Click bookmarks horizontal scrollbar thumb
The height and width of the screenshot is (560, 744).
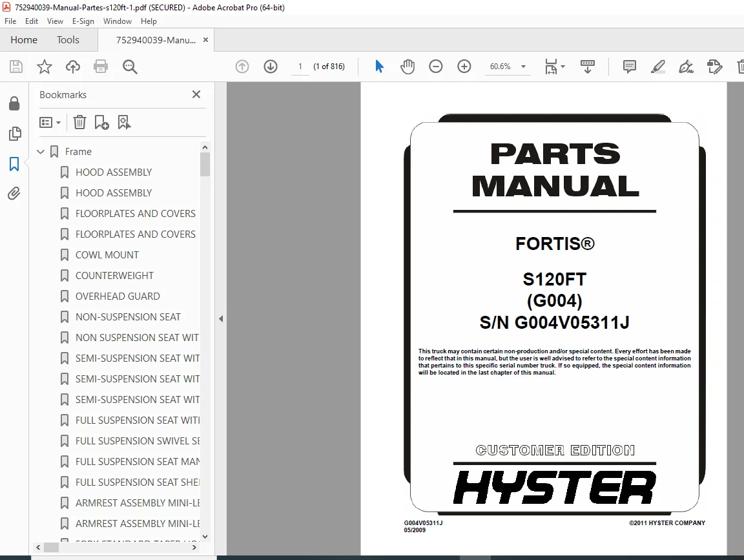click(51, 548)
